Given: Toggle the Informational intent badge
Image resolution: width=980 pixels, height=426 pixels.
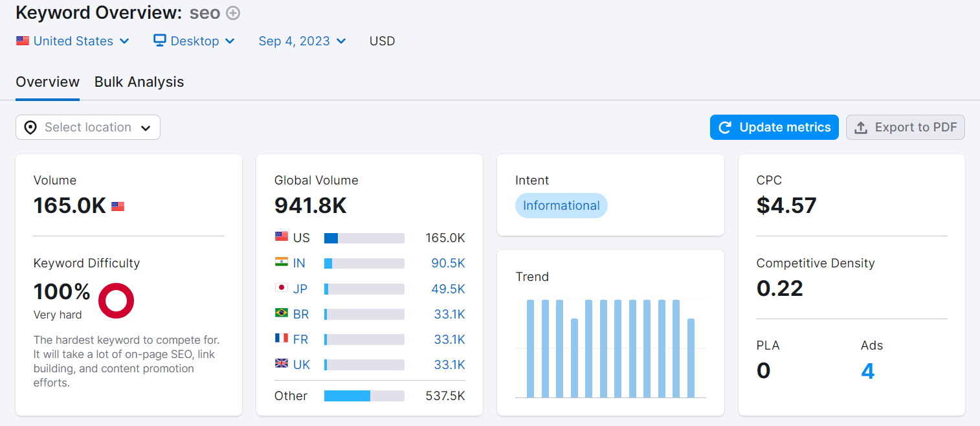Looking at the screenshot, I should click(x=561, y=205).
